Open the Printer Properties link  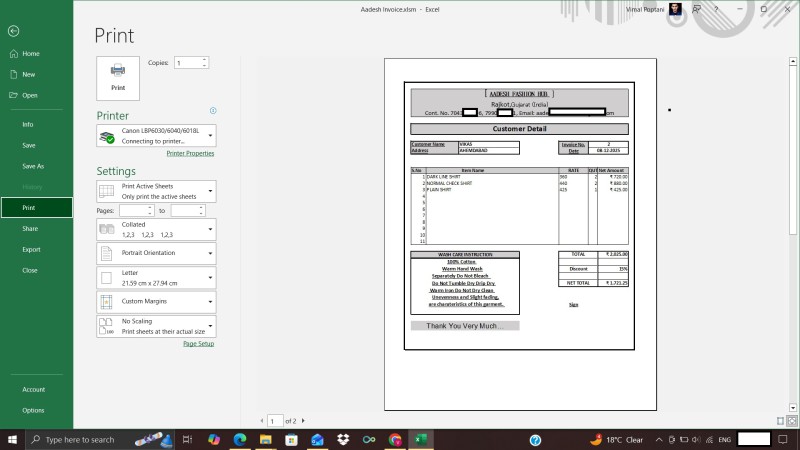pyautogui.click(x=190, y=154)
